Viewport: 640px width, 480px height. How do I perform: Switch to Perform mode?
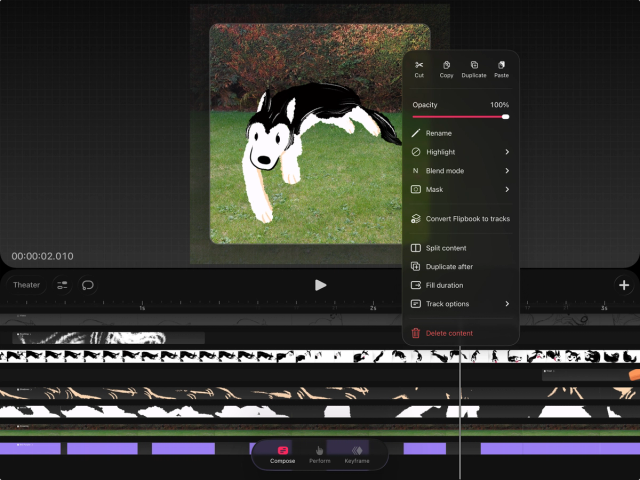coord(319,455)
